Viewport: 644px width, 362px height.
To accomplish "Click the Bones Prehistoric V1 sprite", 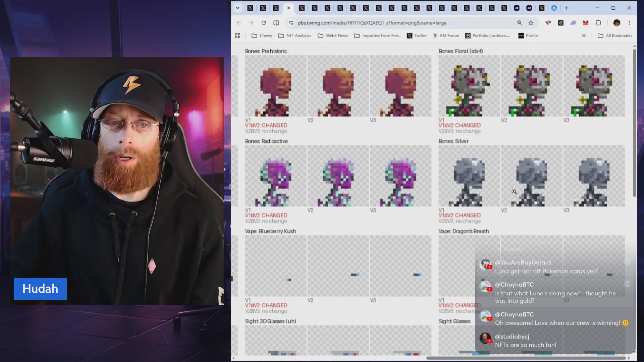I will coord(276,86).
